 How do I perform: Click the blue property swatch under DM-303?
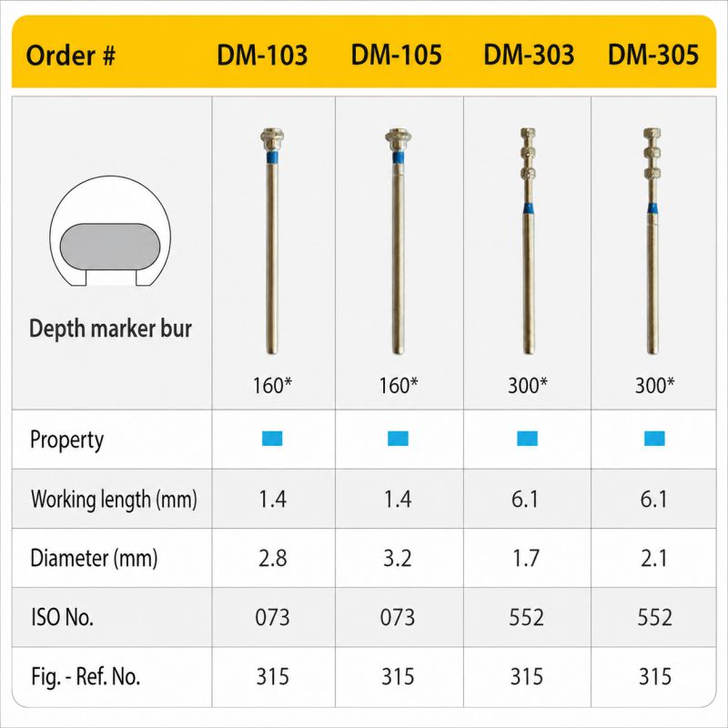pyautogui.click(x=528, y=439)
